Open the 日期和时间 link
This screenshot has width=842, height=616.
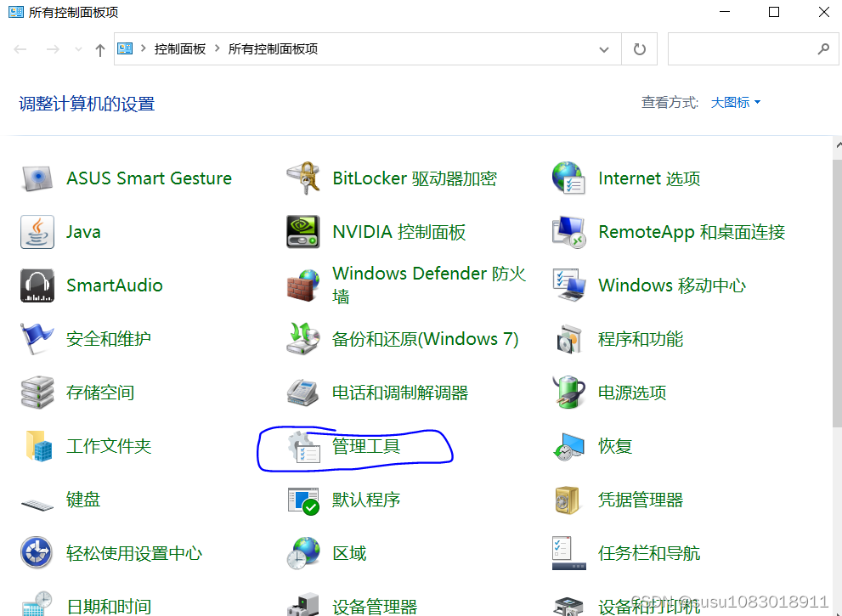click(x=109, y=607)
